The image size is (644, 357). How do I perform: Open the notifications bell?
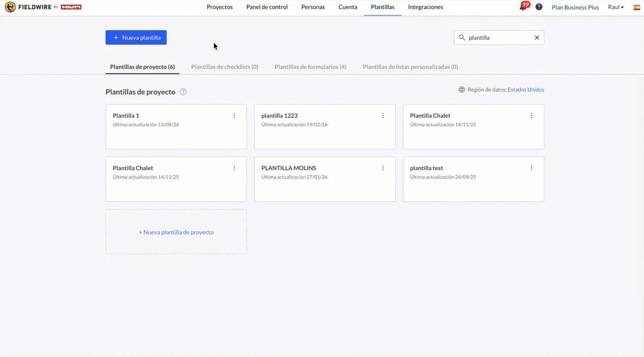[523, 7]
